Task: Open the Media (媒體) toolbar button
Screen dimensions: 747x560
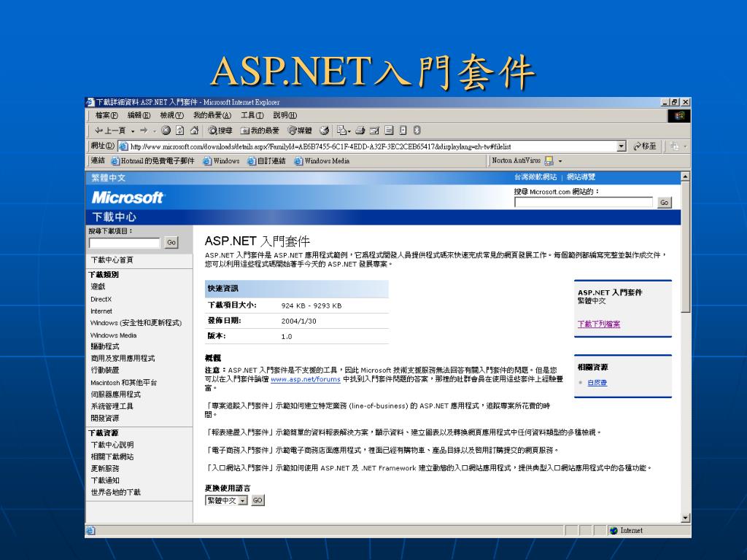Action: 300,131
